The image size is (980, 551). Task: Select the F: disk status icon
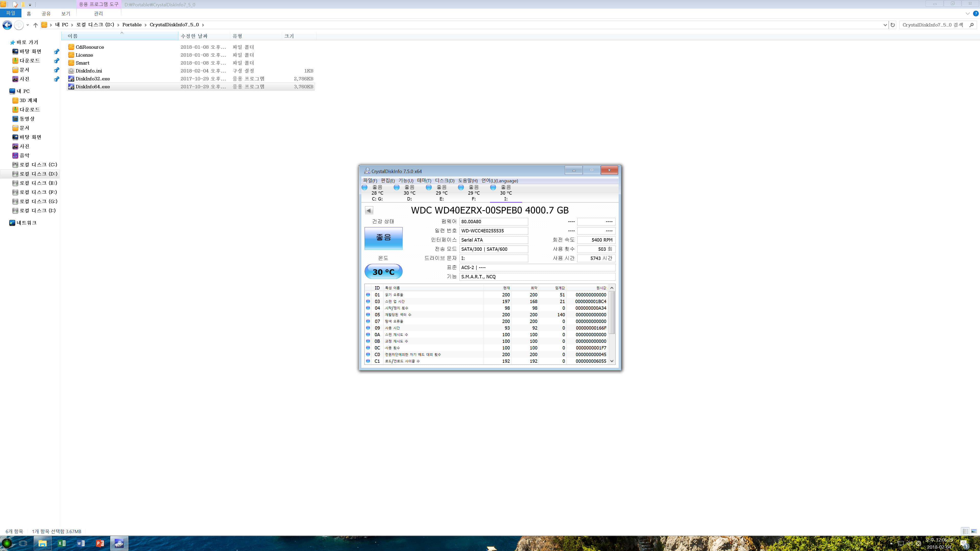(x=461, y=187)
